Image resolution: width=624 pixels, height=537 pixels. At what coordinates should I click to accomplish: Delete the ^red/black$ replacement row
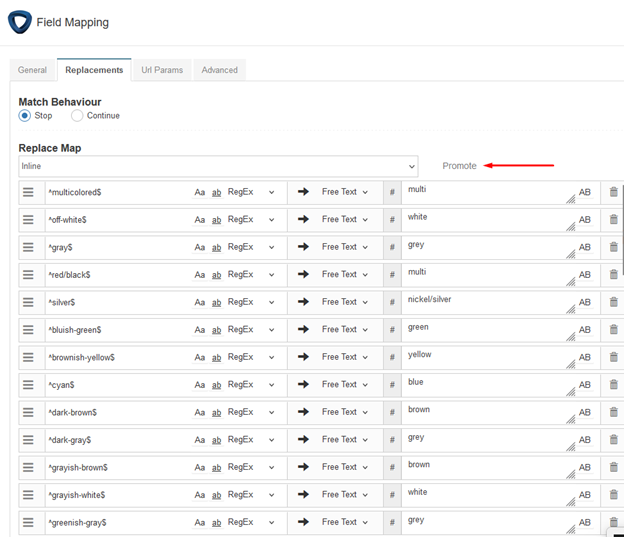pyautogui.click(x=614, y=275)
